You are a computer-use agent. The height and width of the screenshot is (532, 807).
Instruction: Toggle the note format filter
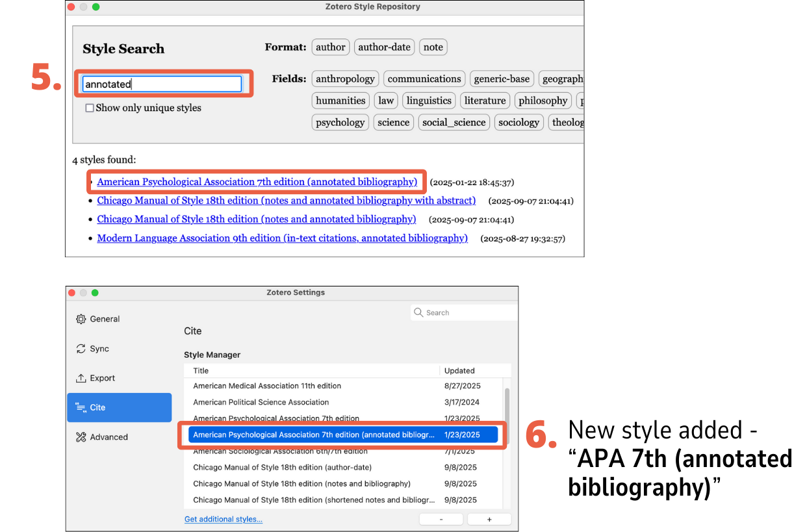click(x=433, y=47)
